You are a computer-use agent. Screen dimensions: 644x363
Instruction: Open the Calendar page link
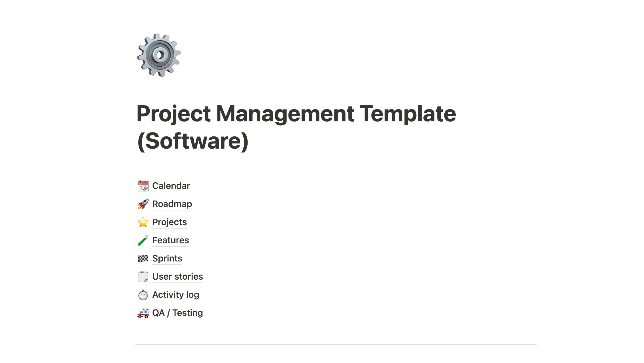[x=171, y=186]
